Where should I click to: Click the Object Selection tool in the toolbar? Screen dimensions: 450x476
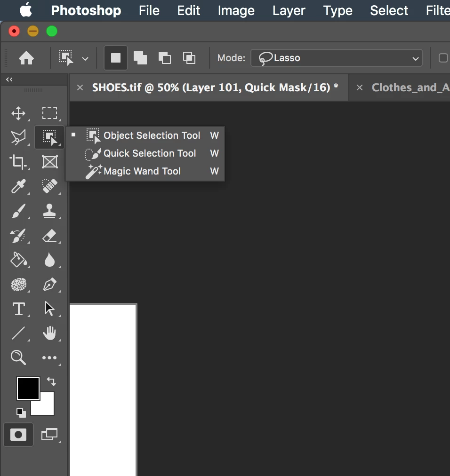pyautogui.click(x=49, y=137)
